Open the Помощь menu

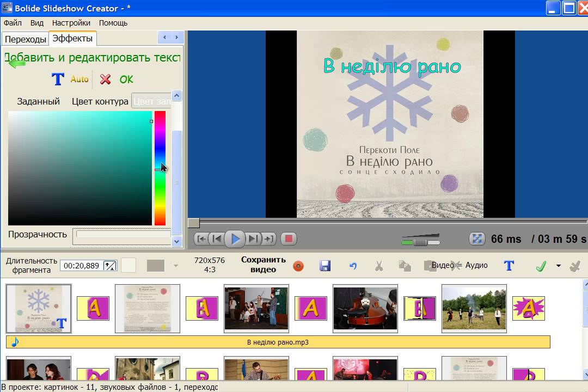pyautogui.click(x=113, y=23)
